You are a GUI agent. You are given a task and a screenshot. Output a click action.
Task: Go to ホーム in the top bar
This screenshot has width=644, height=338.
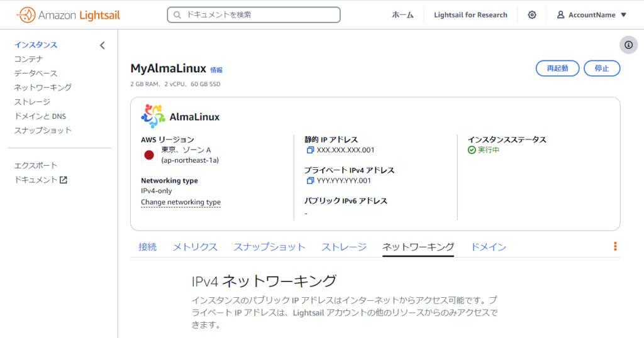click(402, 15)
